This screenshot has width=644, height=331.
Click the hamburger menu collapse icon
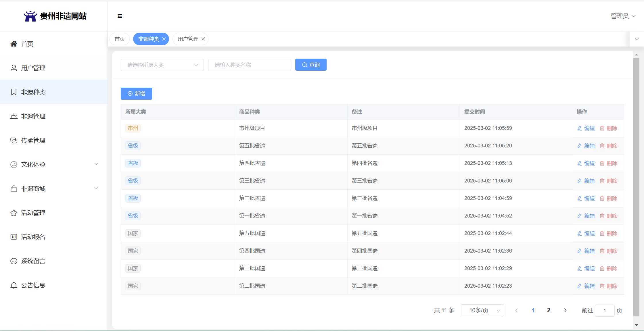120,16
